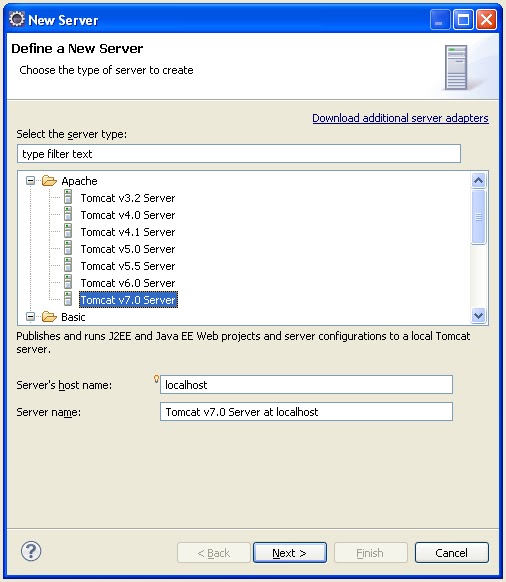Click the Tomcat v5.0 Server icon
506x582 pixels.
click(68, 248)
